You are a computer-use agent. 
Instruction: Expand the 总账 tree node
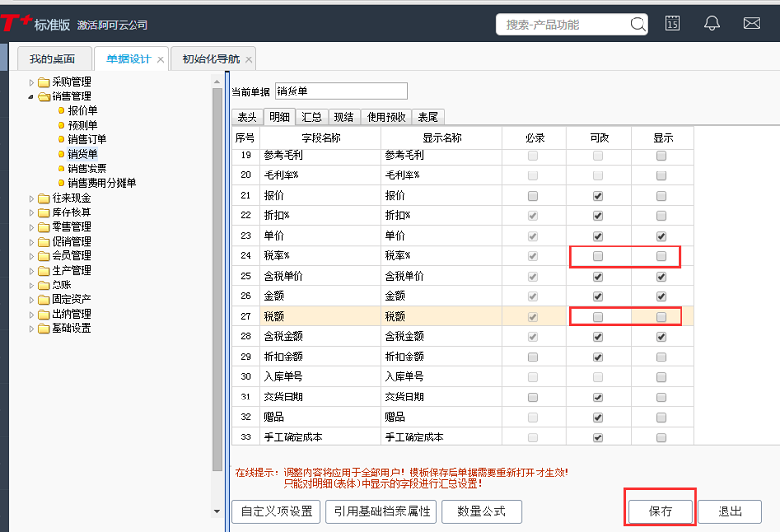tap(31, 285)
